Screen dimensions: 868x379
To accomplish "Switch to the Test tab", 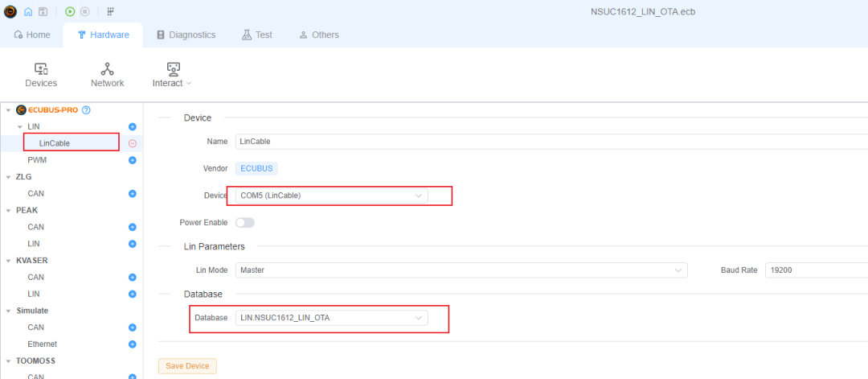I will pos(256,35).
